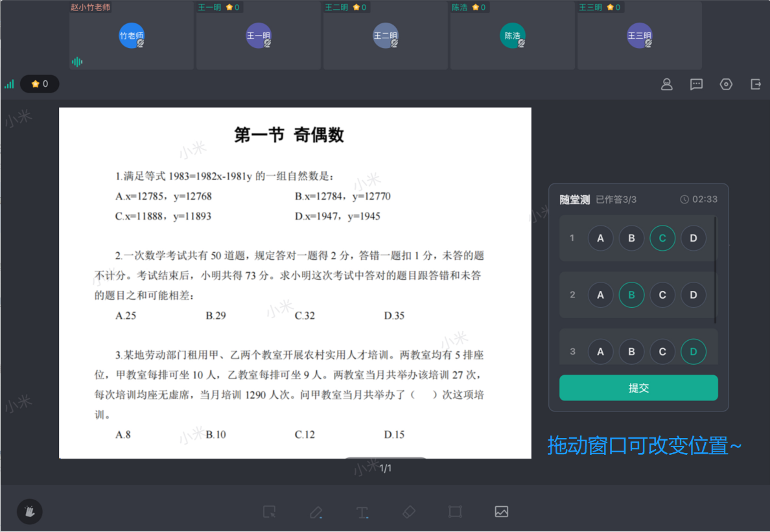This screenshot has width=770, height=532.
Task: Click 王三明 student avatar
Action: 639,36
